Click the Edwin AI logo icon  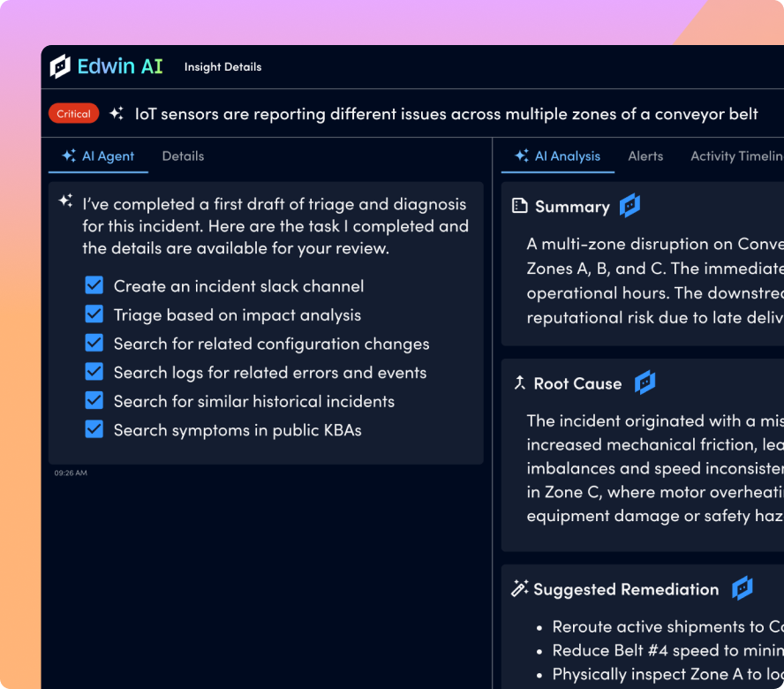[x=60, y=66]
